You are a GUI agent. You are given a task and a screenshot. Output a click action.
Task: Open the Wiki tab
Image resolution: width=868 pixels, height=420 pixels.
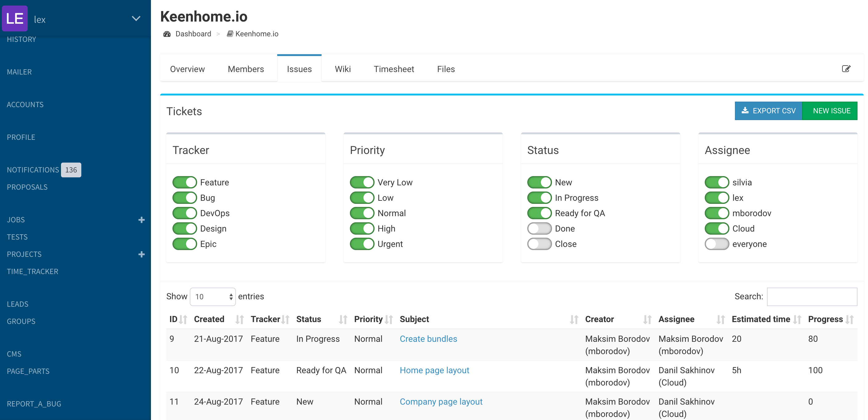coord(343,69)
